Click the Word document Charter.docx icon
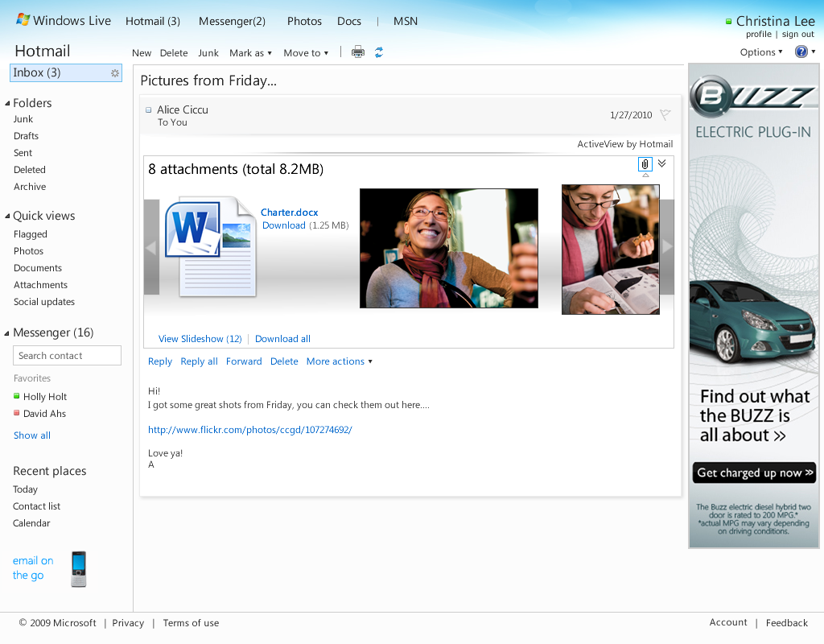Screen dimensions: 824x644 [211, 246]
